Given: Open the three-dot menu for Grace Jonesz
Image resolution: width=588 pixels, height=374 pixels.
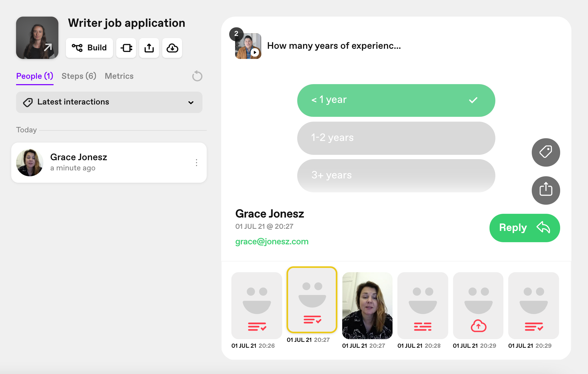Looking at the screenshot, I should 197,163.
